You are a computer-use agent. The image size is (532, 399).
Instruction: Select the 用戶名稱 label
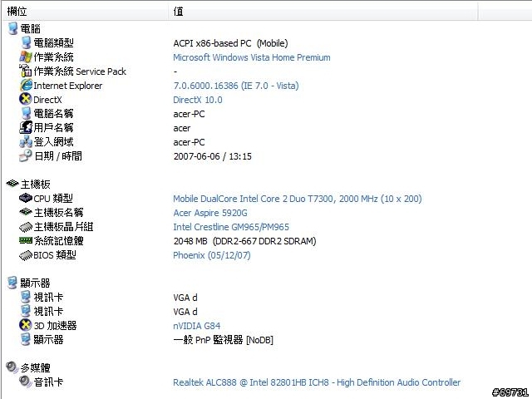(53, 127)
